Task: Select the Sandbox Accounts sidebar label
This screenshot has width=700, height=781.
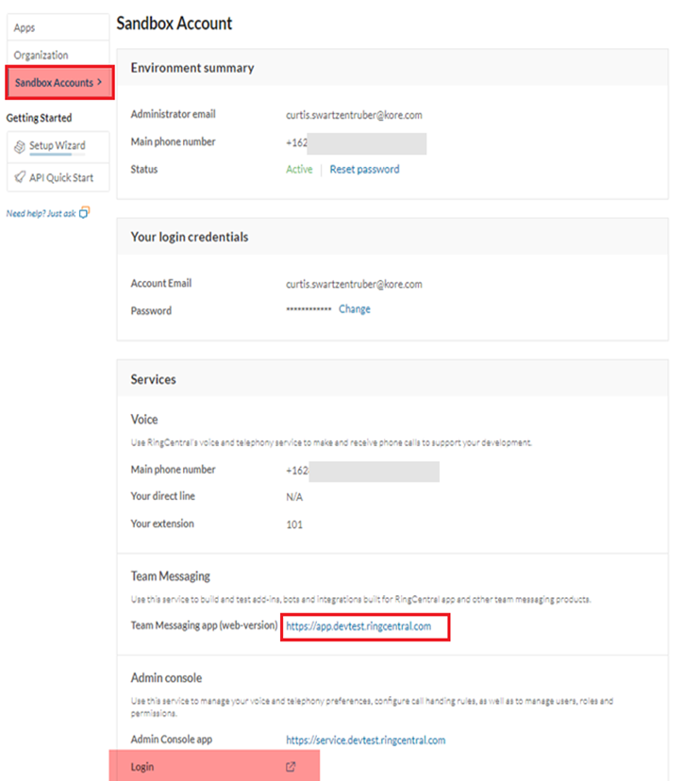Action: tap(54, 83)
